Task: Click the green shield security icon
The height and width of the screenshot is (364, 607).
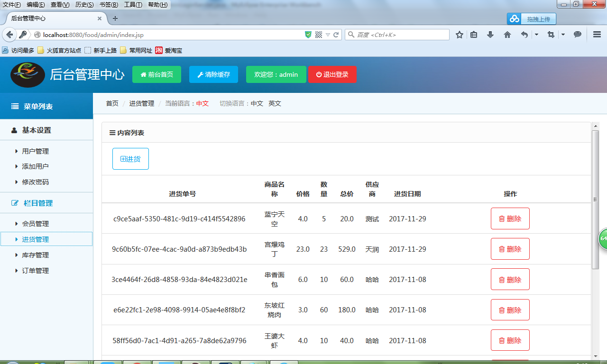Action: [x=308, y=35]
